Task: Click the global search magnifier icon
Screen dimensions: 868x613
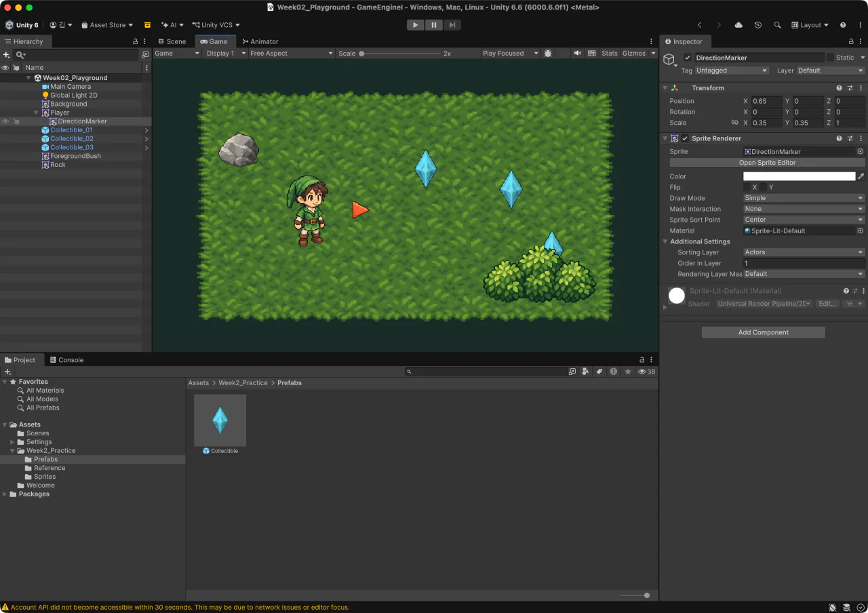Action: coord(778,25)
